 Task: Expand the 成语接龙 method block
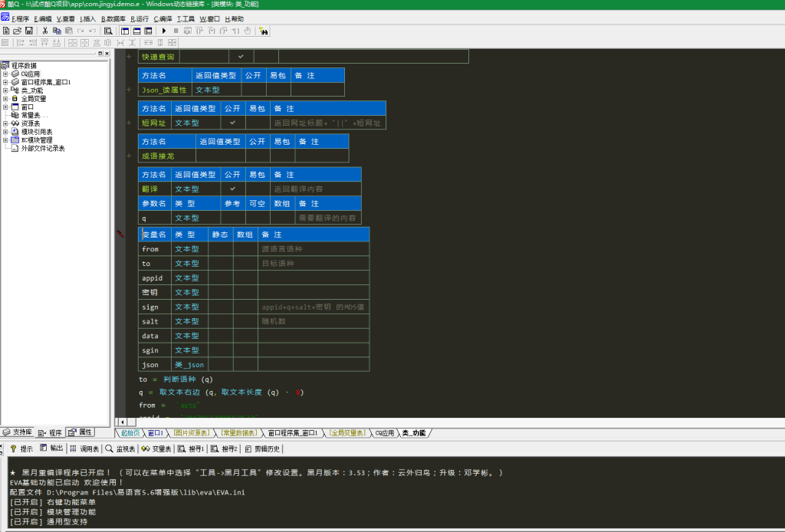click(x=129, y=156)
